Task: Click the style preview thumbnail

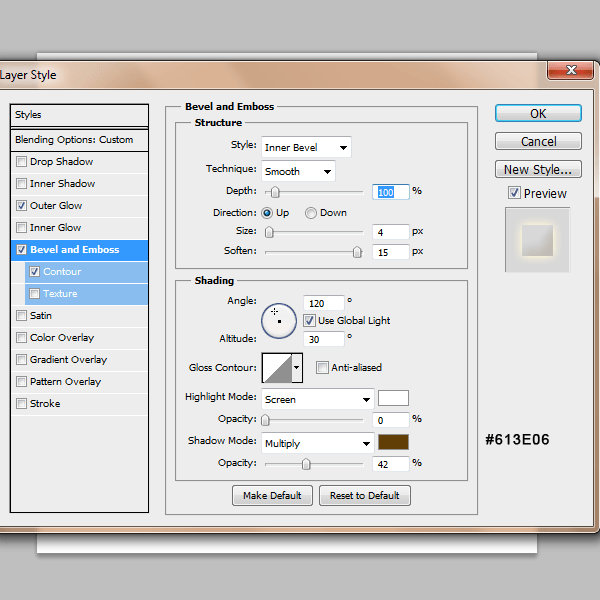Action: pos(537,240)
